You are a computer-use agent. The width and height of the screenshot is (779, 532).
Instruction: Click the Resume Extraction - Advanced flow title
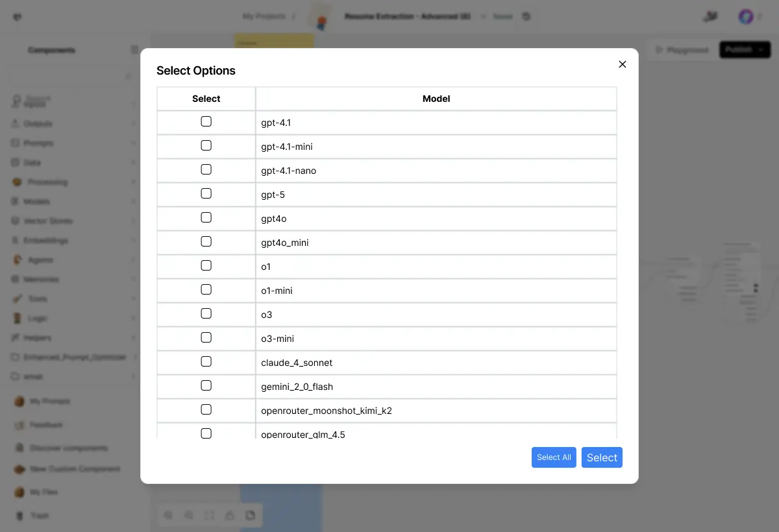click(408, 16)
